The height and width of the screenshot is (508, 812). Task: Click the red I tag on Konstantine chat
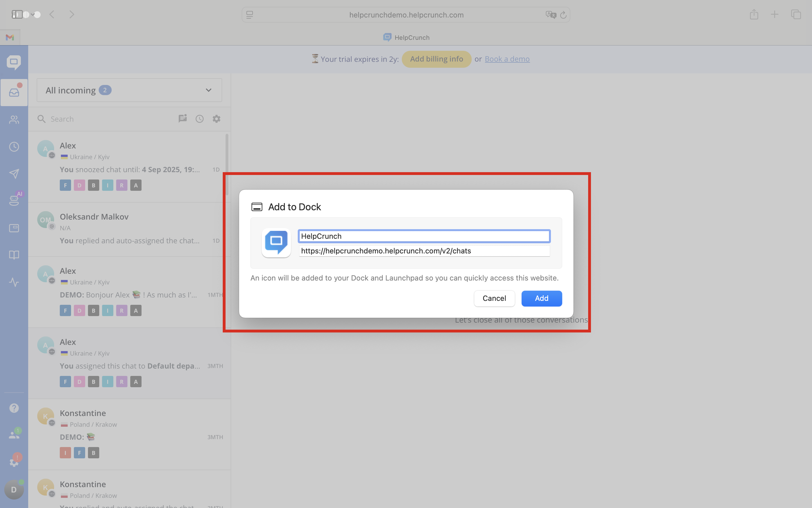click(x=65, y=453)
